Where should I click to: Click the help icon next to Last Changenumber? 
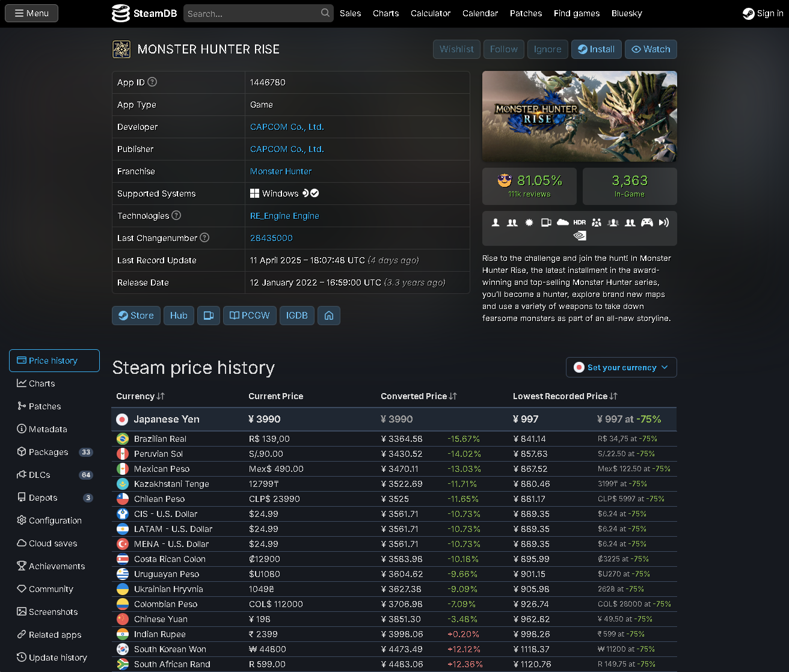pyautogui.click(x=204, y=237)
